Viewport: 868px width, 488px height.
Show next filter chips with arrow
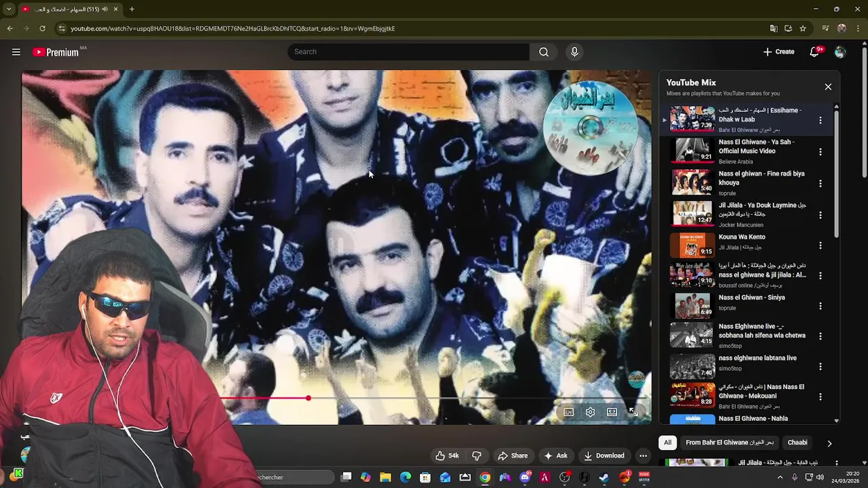pos(829,443)
